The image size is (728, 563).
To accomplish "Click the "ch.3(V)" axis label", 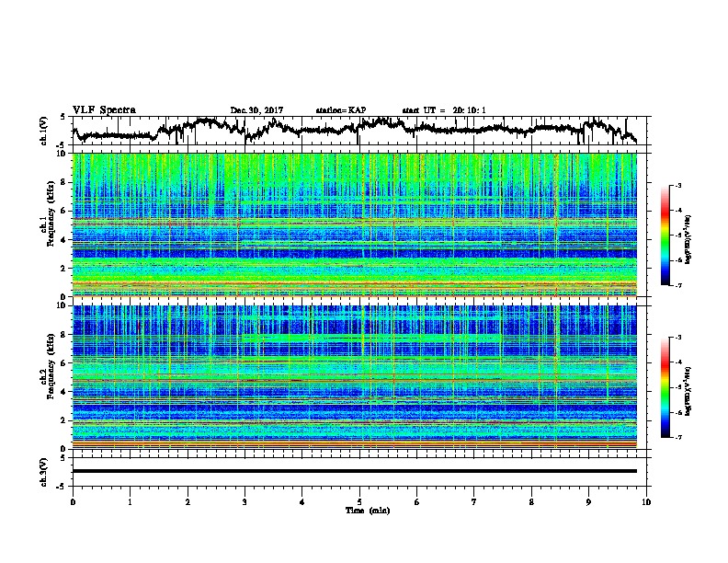I will click(44, 472).
